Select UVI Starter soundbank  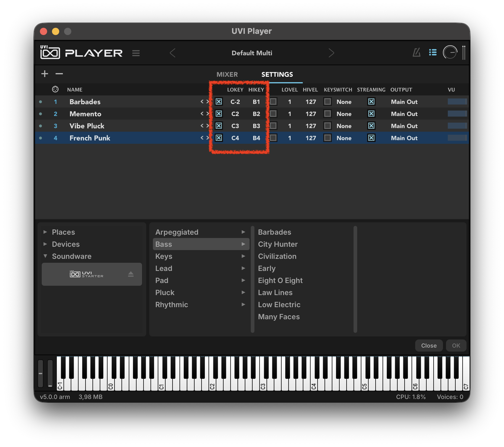pyautogui.click(x=92, y=274)
